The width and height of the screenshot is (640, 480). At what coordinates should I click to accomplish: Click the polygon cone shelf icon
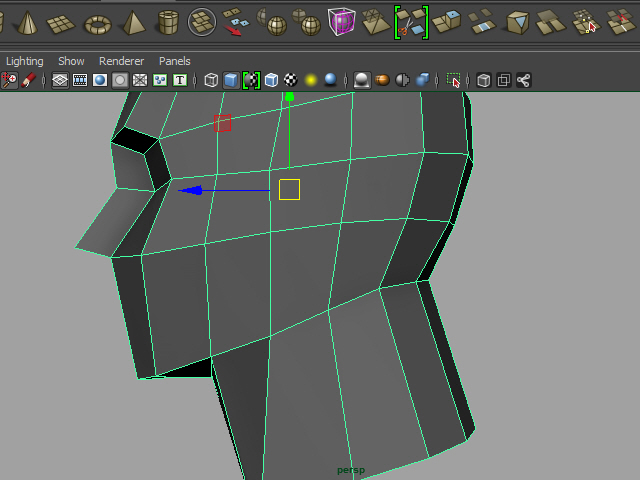click(x=28, y=22)
